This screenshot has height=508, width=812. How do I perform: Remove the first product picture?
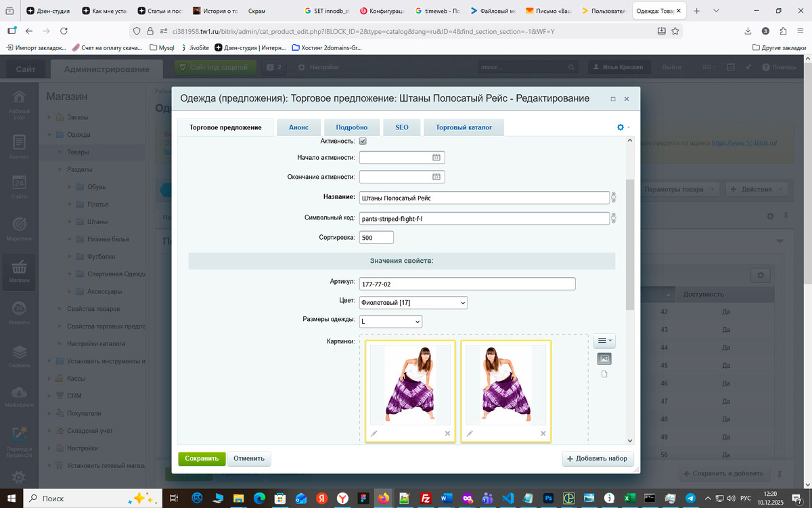447,433
